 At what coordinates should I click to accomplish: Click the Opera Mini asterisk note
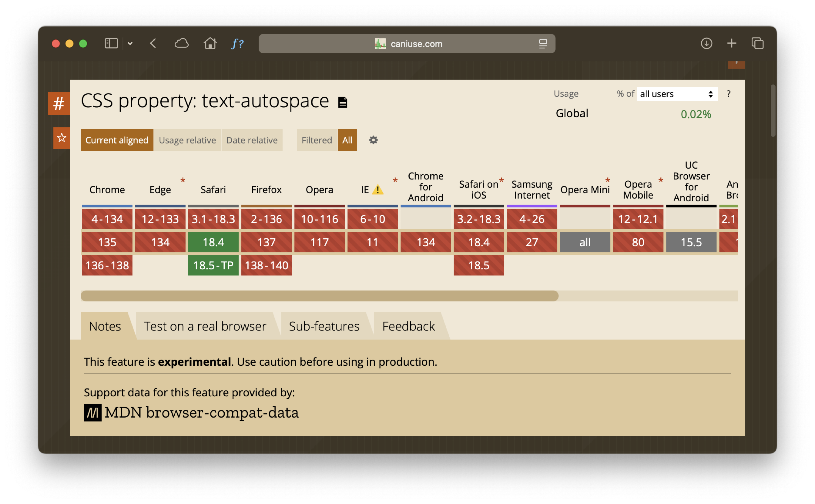[607, 181]
